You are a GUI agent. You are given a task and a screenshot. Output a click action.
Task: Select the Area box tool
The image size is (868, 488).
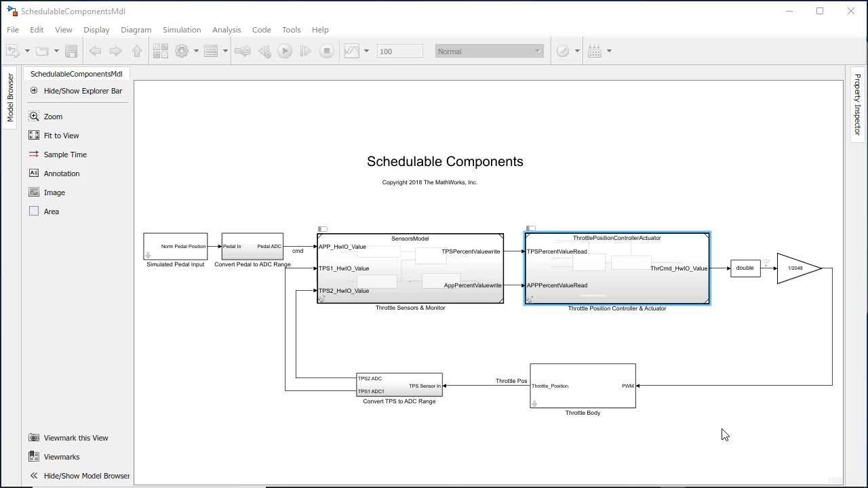34,211
